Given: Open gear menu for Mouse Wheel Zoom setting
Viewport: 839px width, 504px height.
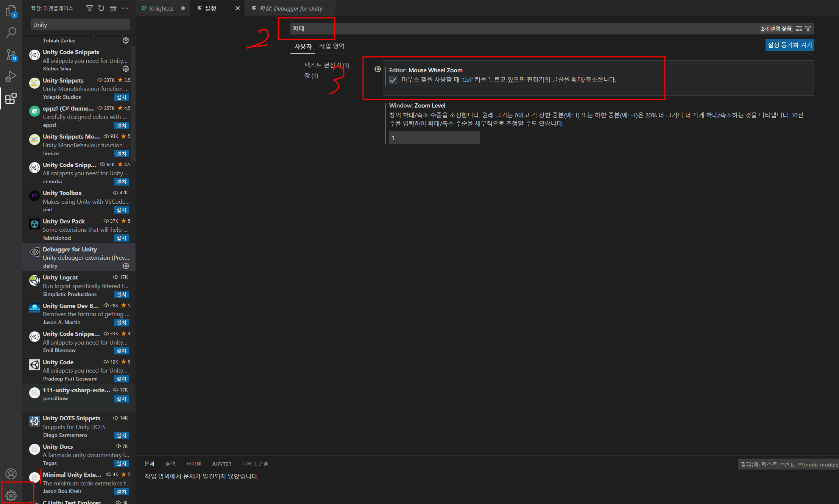Looking at the screenshot, I should point(377,69).
